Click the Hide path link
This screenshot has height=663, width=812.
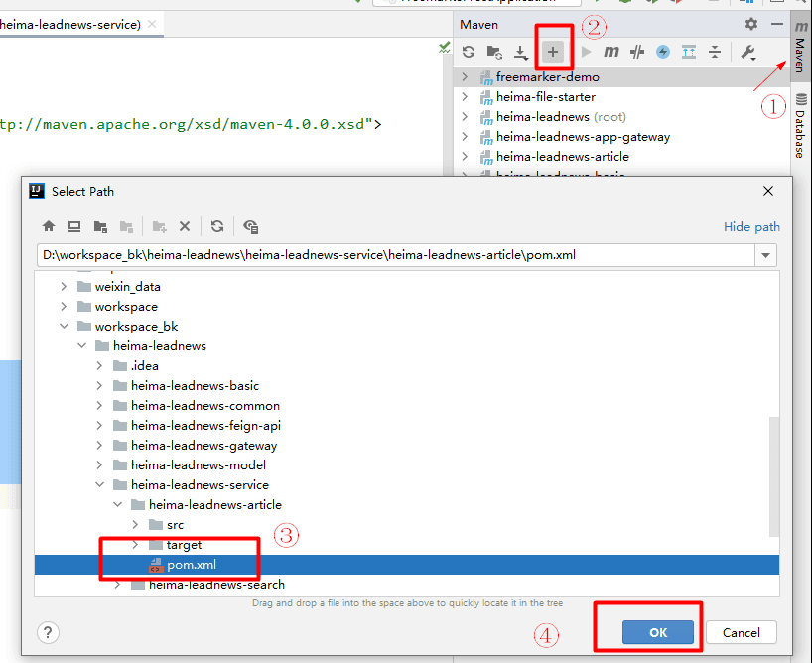[x=751, y=227]
